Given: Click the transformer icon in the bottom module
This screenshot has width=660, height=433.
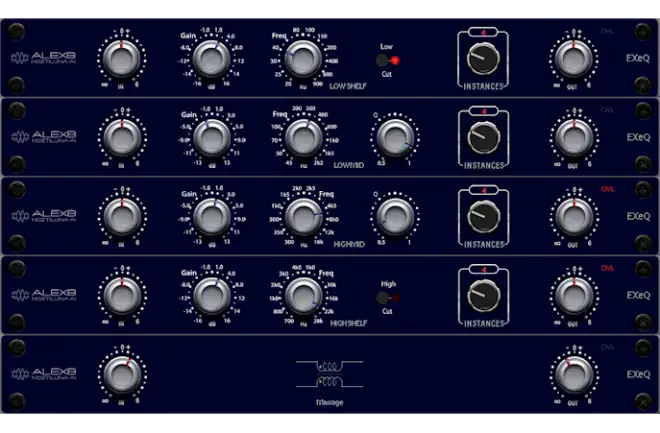Looking at the screenshot, I should (x=326, y=375).
